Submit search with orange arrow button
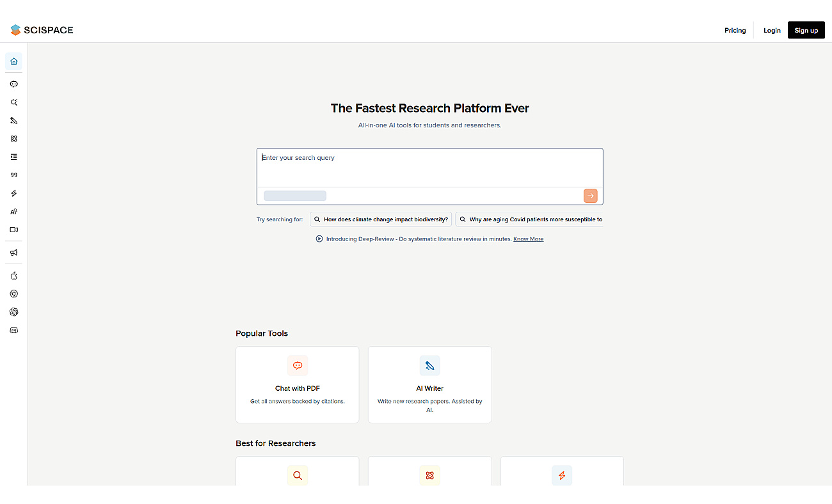This screenshot has width=832, height=504. pyautogui.click(x=590, y=196)
